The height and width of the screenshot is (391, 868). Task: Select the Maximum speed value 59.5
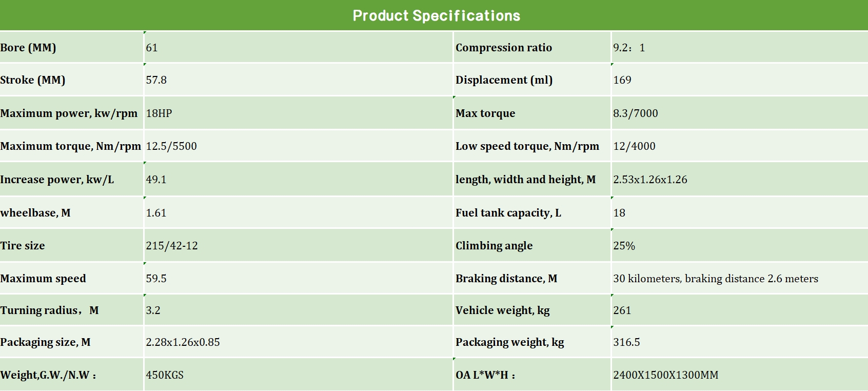pos(156,279)
